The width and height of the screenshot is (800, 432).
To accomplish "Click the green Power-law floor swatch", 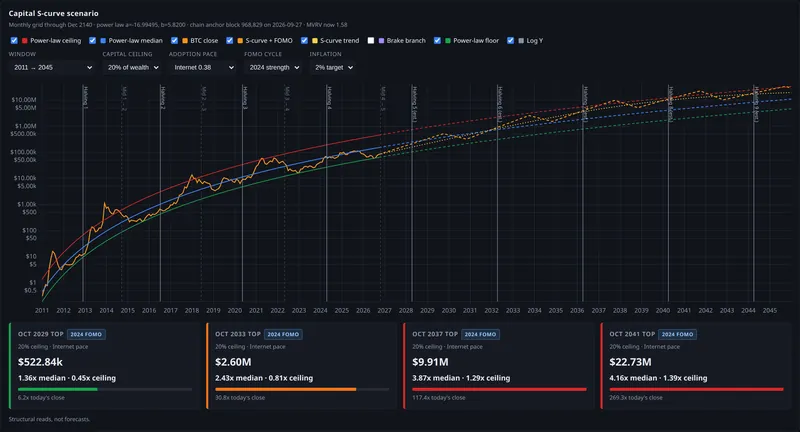I will pyautogui.click(x=448, y=40).
